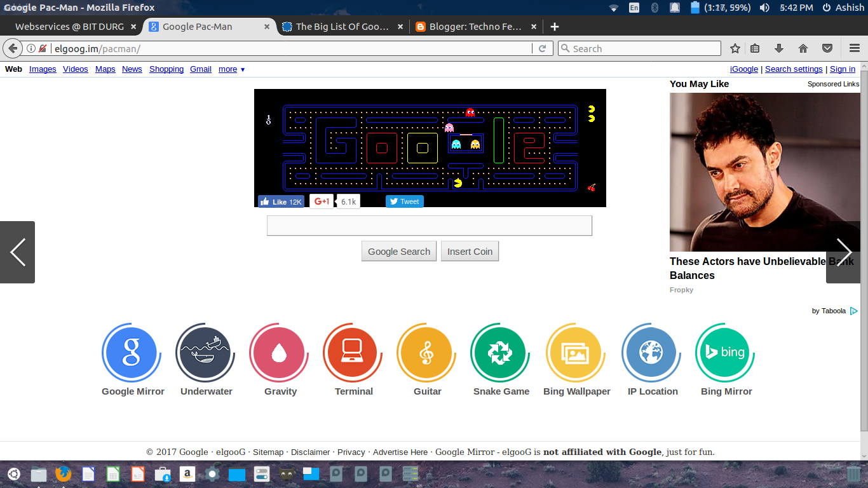Show the bookmarks list icon in the toolbar
The image size is (868, 488).
[x=755, y=48]
